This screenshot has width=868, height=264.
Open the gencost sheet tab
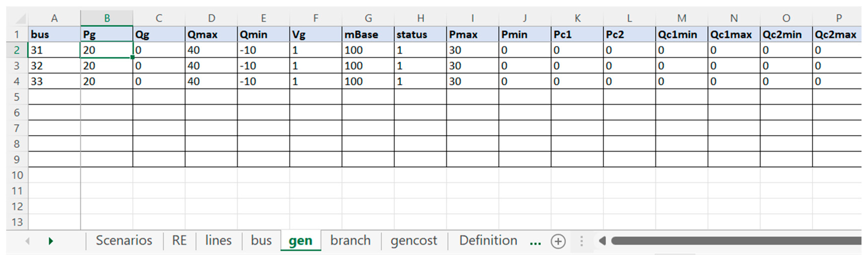point(414,241)
